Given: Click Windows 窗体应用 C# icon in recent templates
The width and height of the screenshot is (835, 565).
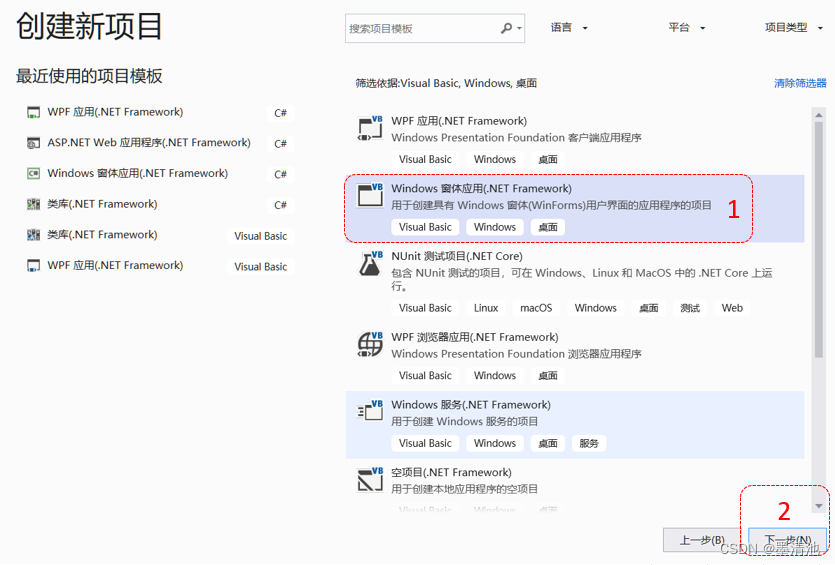Looking at the screenshot, I should coord(34,174).
